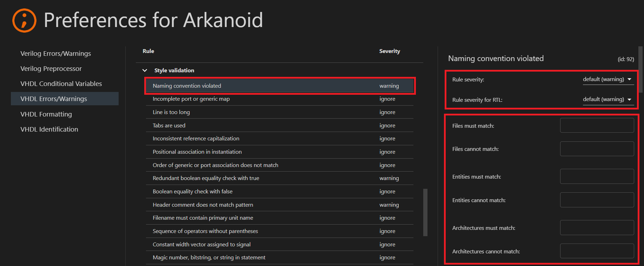Image resolution: width=644 pixels, height=266 pixels.
Task: Select Redundant boolean equality check with true
Action: [206, 178]
